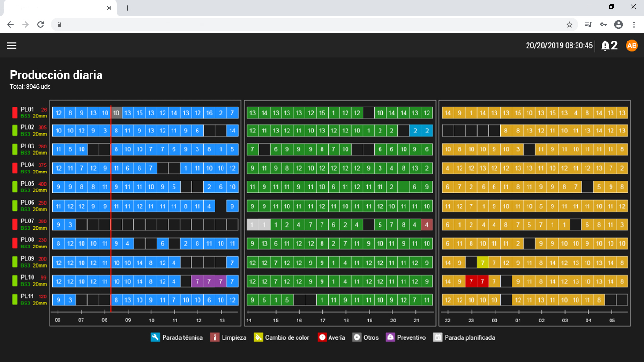This screenshot has height=362, width=644.
Task: Open a new browser tab
Action: (127, 8)
